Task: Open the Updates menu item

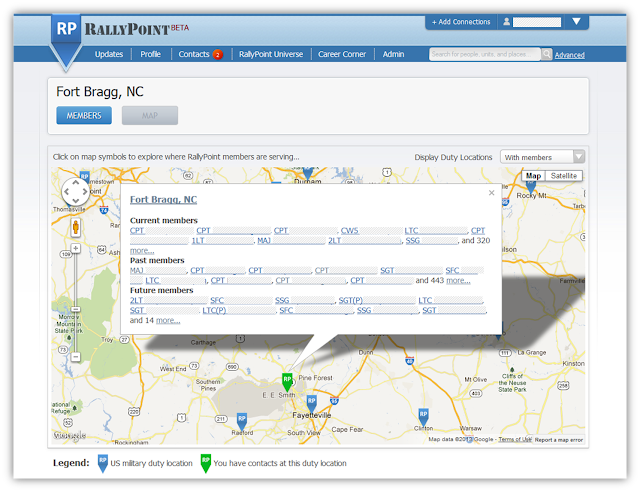Action: pos(109,54)
